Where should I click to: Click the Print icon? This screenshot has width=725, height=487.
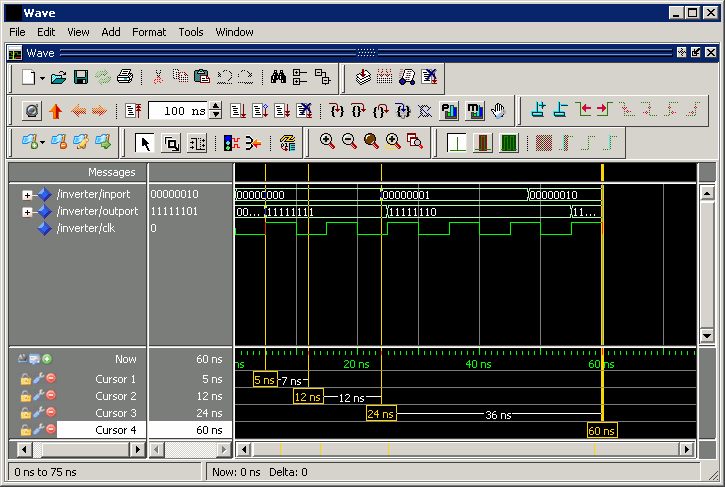tap(125, 77)
